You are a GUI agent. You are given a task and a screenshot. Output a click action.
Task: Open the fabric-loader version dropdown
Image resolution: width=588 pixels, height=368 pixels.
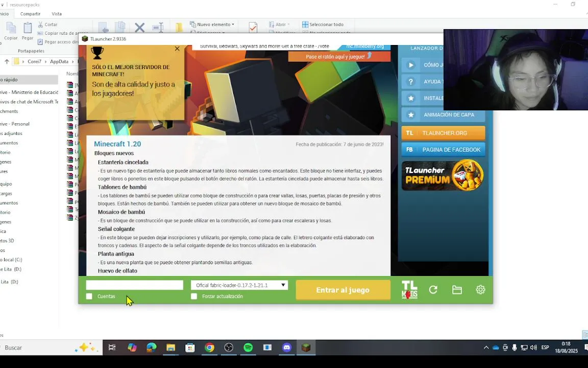click(239, 285)
